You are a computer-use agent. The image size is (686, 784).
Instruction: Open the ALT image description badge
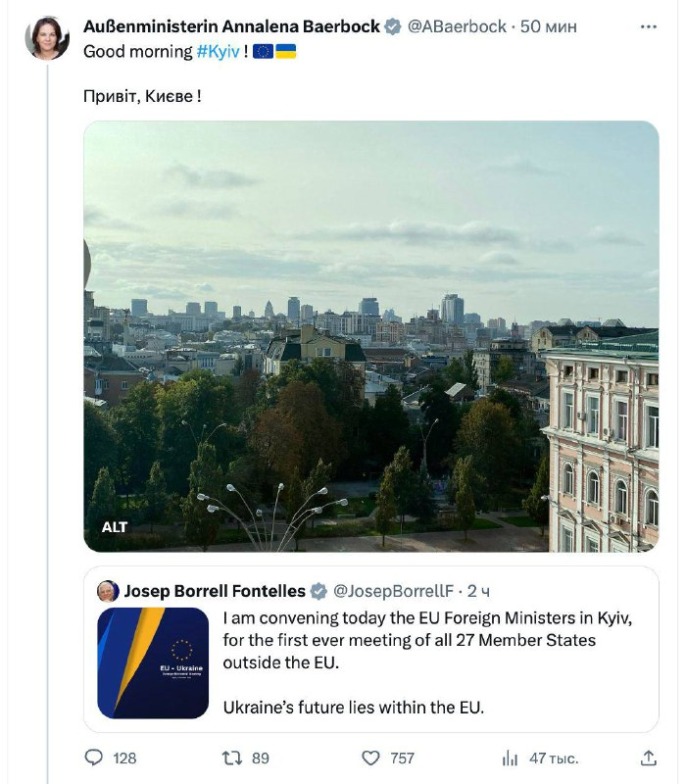tap(115, 527)
